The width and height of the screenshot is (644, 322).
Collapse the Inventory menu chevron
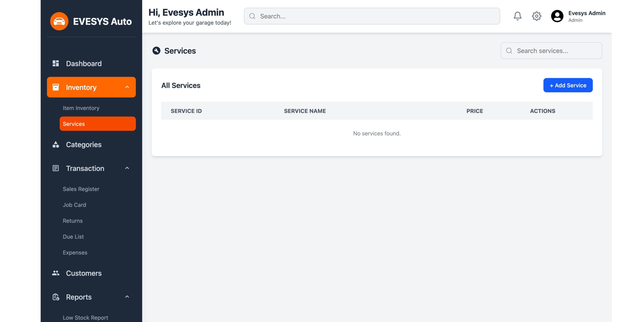127,87
